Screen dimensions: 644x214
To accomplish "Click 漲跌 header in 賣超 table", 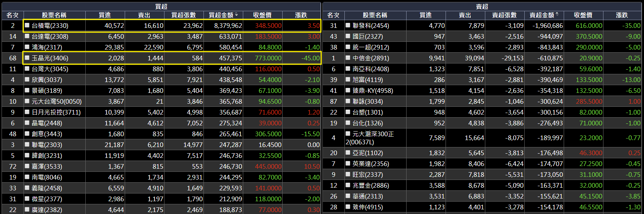I will pos(622,15).
